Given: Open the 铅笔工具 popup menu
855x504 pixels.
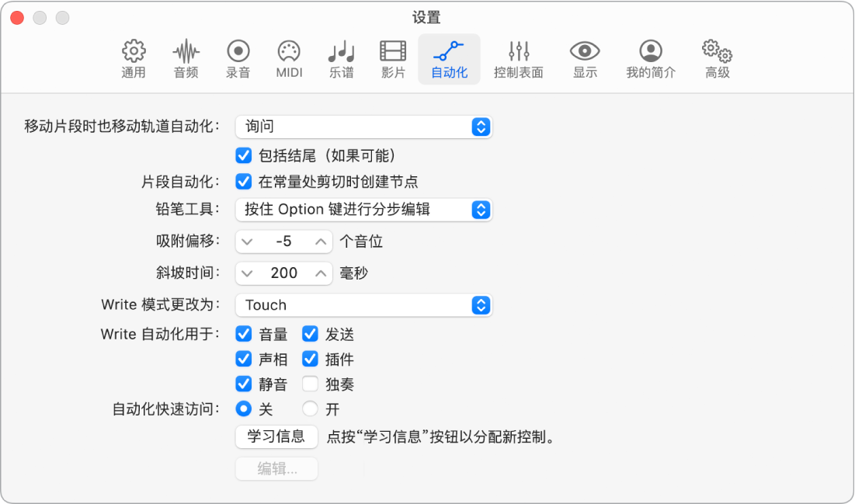Looking at the screenshot, I should tap(363, 210).
